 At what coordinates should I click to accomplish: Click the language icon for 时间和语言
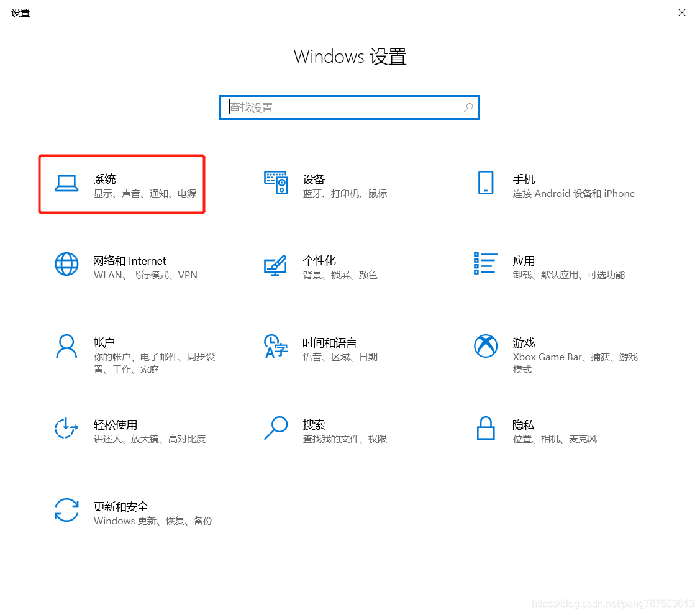(275, 346)
